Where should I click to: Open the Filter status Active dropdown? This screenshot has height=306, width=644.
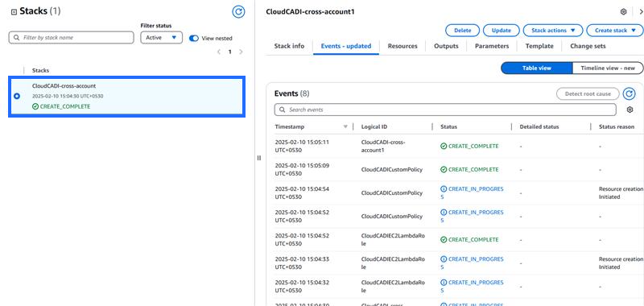[162, 37]
